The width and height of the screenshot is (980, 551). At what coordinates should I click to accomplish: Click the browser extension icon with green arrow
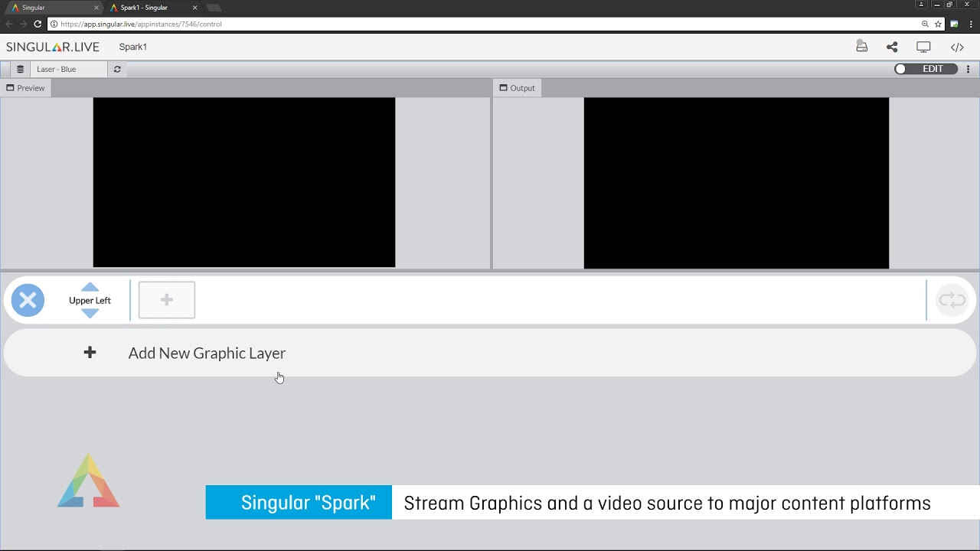pyautogui.click(x=955, y=24)
